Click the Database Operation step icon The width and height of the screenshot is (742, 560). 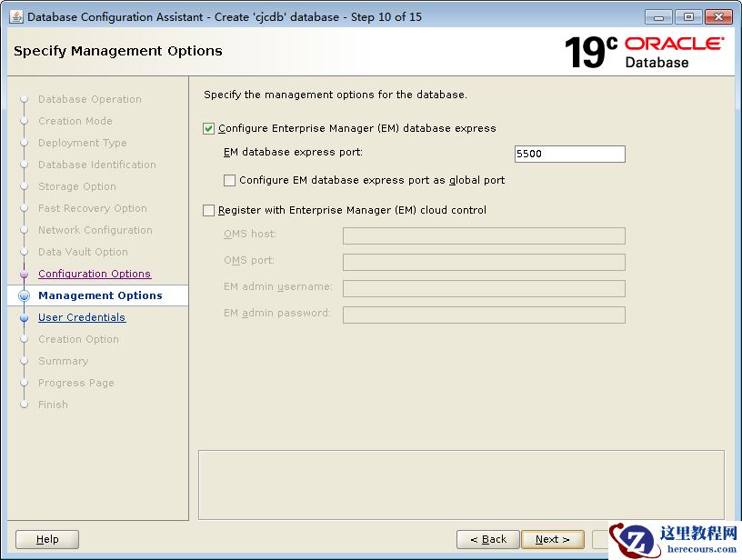coord(25,99)
